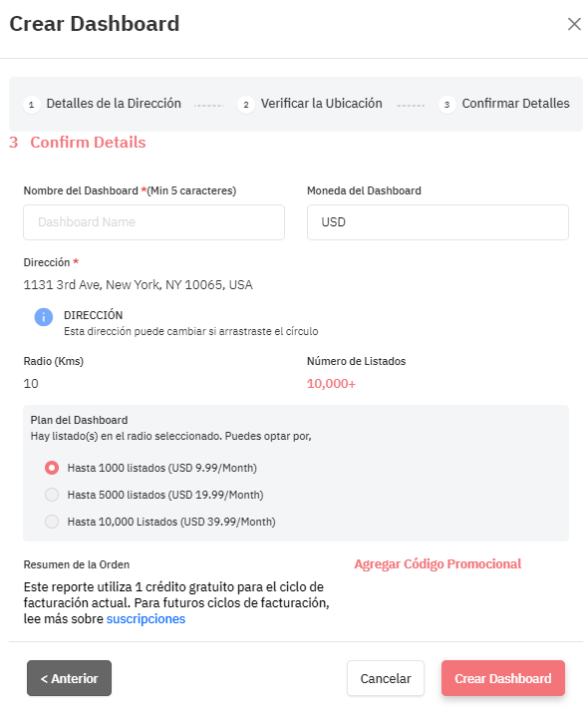588x722 pixels.
Task: Go back with the Anterior button
Action: tap(69, 678)
